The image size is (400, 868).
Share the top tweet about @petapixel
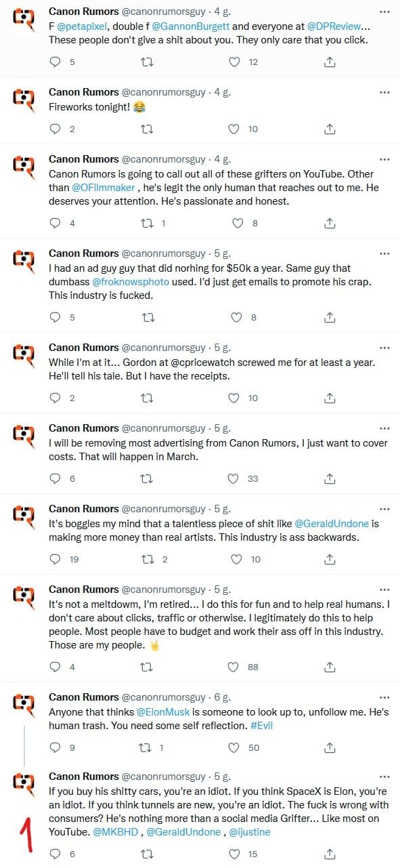click(x=330, y=62)
